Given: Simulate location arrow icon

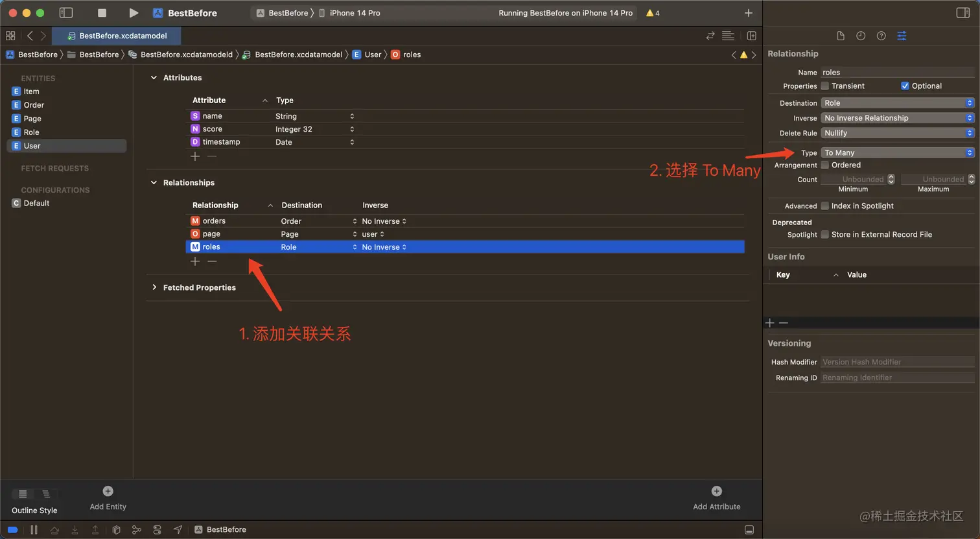Looking at the screenshot, I should pyautogui.click(x=178, y=529).
